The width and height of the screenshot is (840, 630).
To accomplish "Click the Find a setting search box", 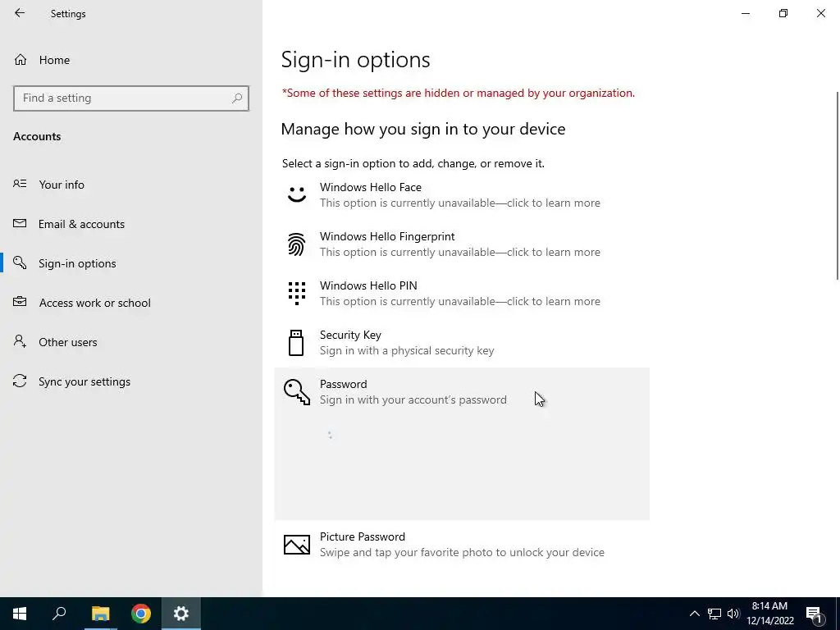I will [131, 98].
